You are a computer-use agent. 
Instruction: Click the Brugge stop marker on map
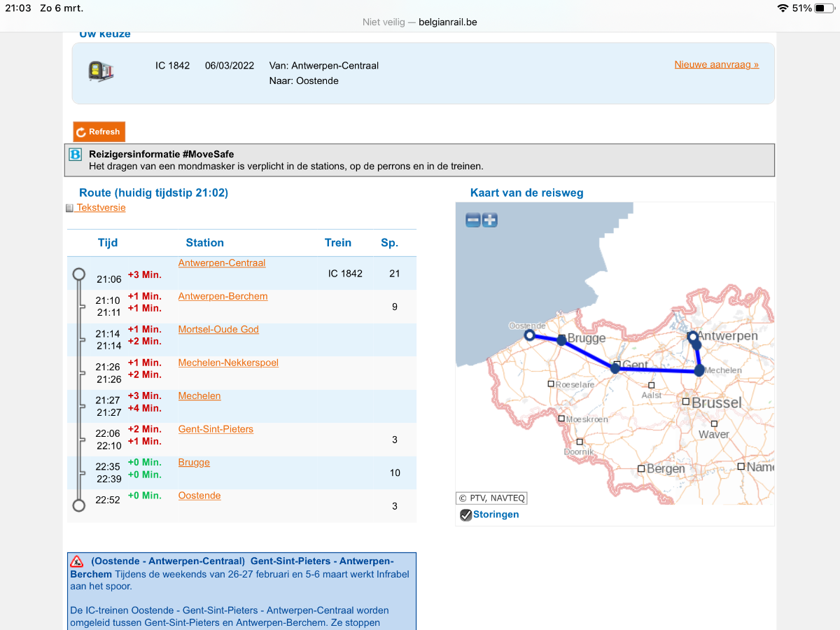coord(561,340)
